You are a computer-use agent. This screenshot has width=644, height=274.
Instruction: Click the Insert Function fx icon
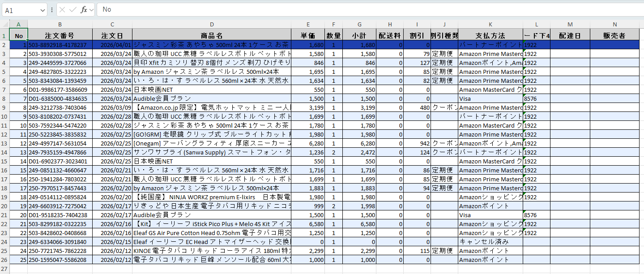coord(83,9)
